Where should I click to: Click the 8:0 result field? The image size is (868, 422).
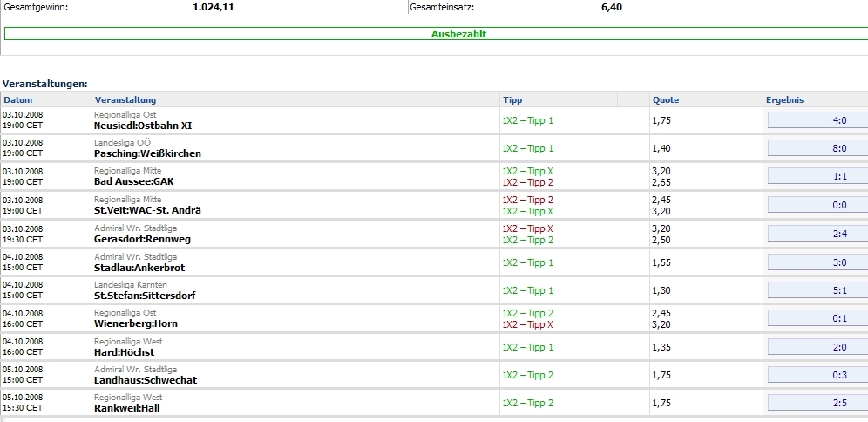click(x=817, y=148)
